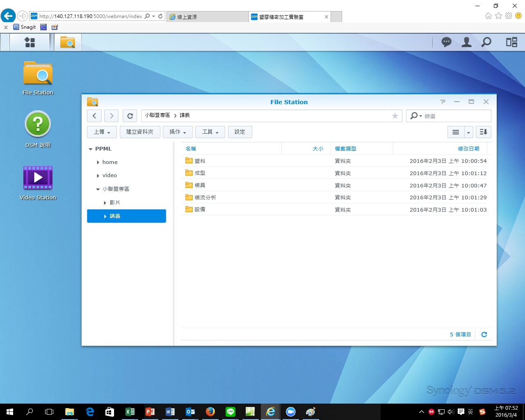Switch to the 線上資源 browser tab
Screen dimensions: 525x420
point(207,17)
